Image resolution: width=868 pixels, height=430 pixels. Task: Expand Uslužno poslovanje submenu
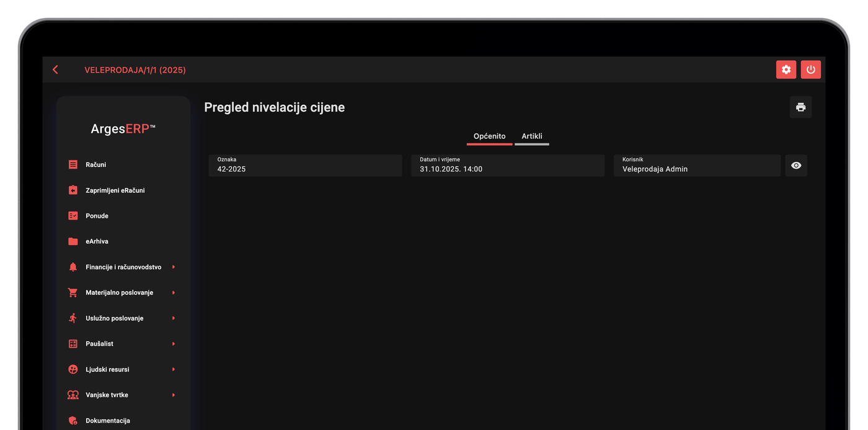tap(174, 318)
